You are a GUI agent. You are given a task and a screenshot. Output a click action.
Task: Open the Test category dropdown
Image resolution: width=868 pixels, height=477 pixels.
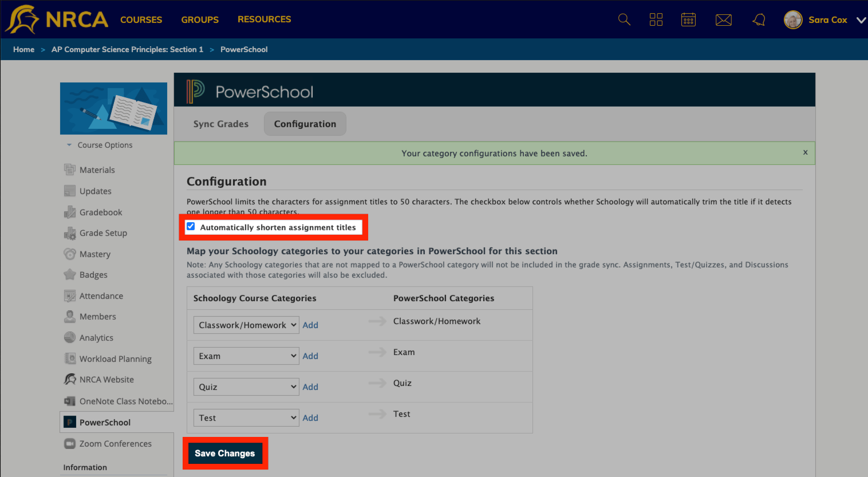point(246,417)
